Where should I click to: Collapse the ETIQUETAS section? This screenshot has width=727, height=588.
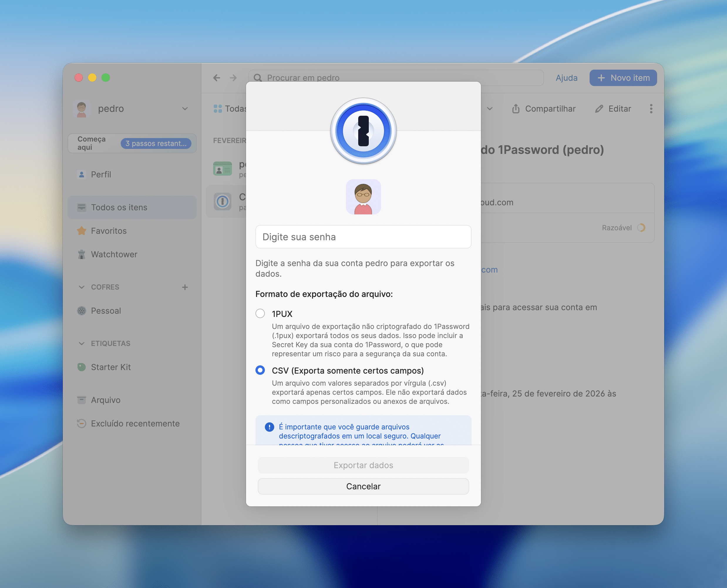click(x=82, y=343)
